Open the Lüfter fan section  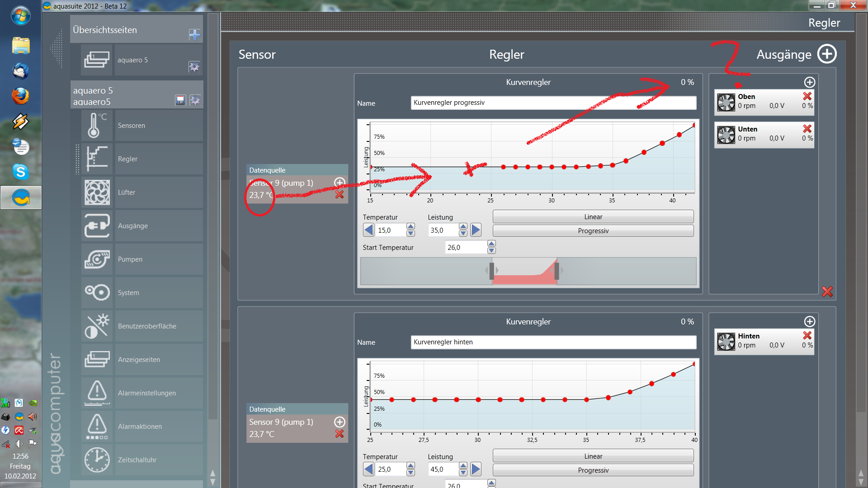click(96, 192)
